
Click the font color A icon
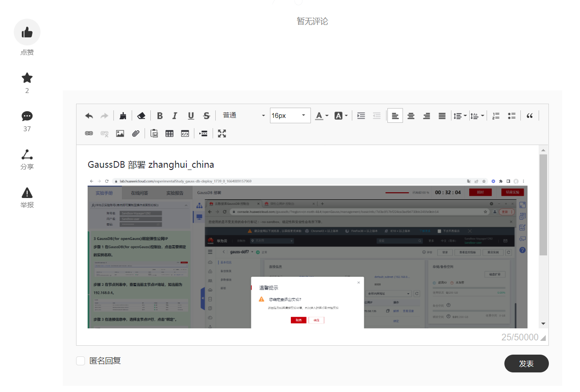[319, 116]
